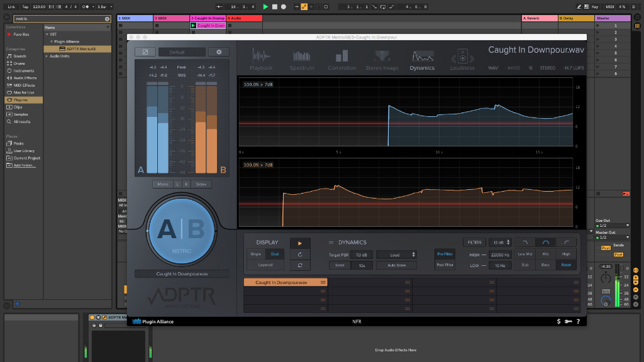Toggle the Pre Filter option
Image resolution: width=644 pixels, height=362 pixels.
[x=445, y=254]
